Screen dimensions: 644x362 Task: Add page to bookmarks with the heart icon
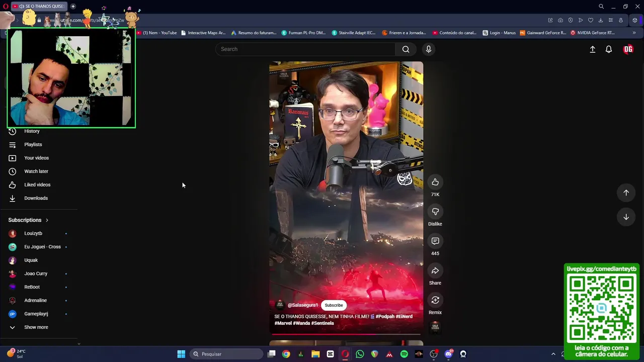pyautogui.click(x=591, y=20)
